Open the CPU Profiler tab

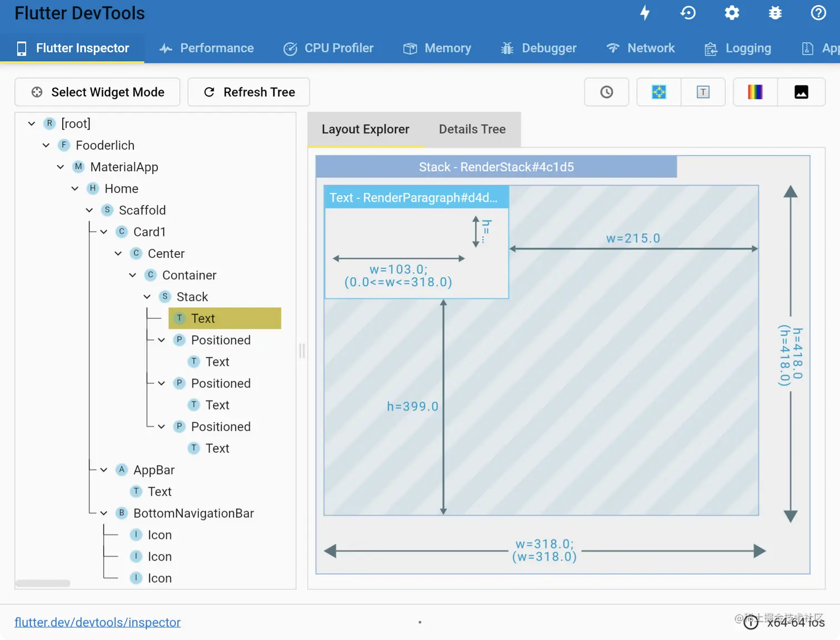(x=328, y=48)
